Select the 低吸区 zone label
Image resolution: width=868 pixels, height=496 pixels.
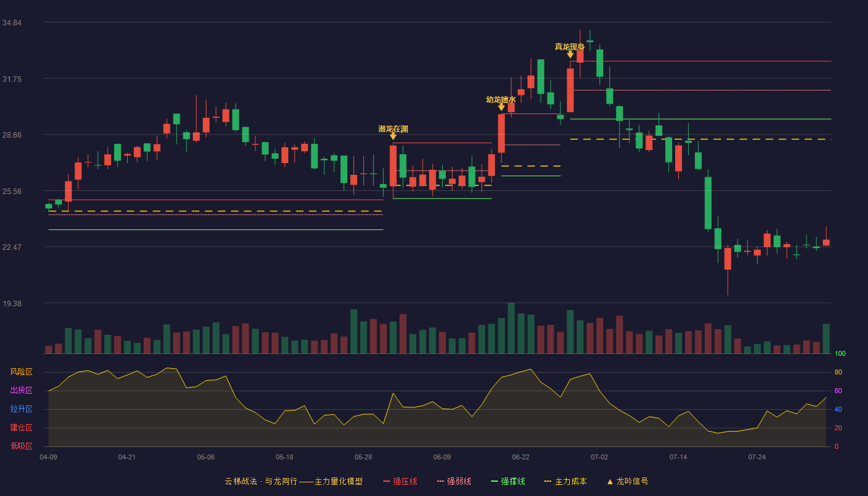pos(21,446)
